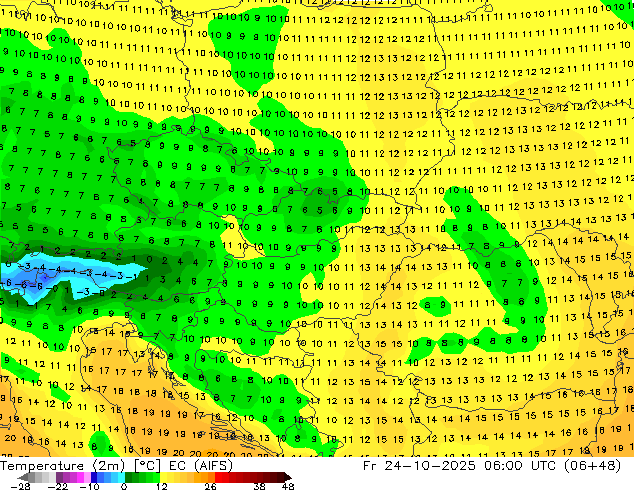
Task: Click the '0' legend value
Action: [x=124, y=486]
